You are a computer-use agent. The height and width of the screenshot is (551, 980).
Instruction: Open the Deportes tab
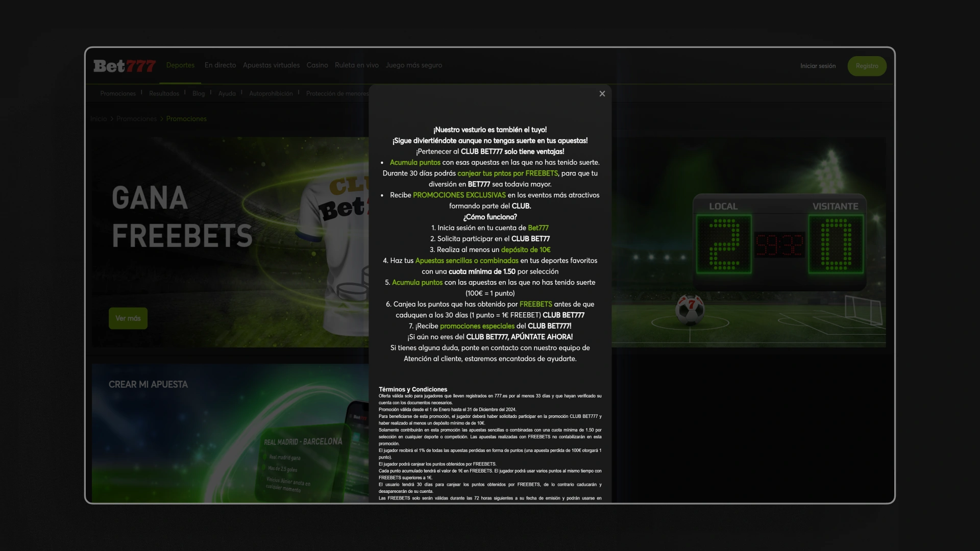click(180, 65)
